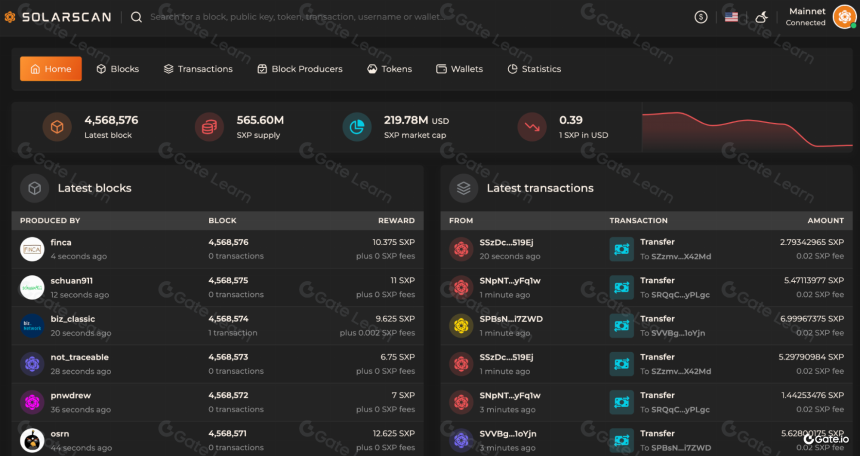The image size is (860, 456).
Task: Click the SXP supply coins icon
Action: click(x=209, y=127)
